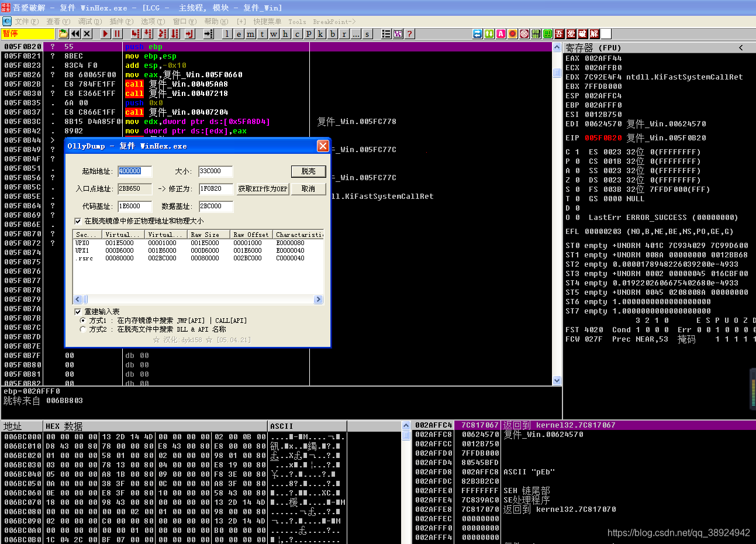Click '获取EIP作为OEP' button

[x=263, y=189]
